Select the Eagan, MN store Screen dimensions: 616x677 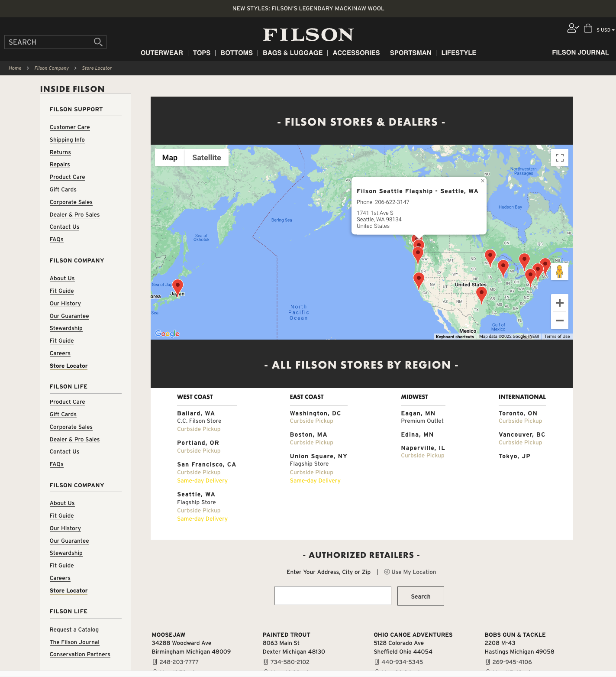[418, 414]
